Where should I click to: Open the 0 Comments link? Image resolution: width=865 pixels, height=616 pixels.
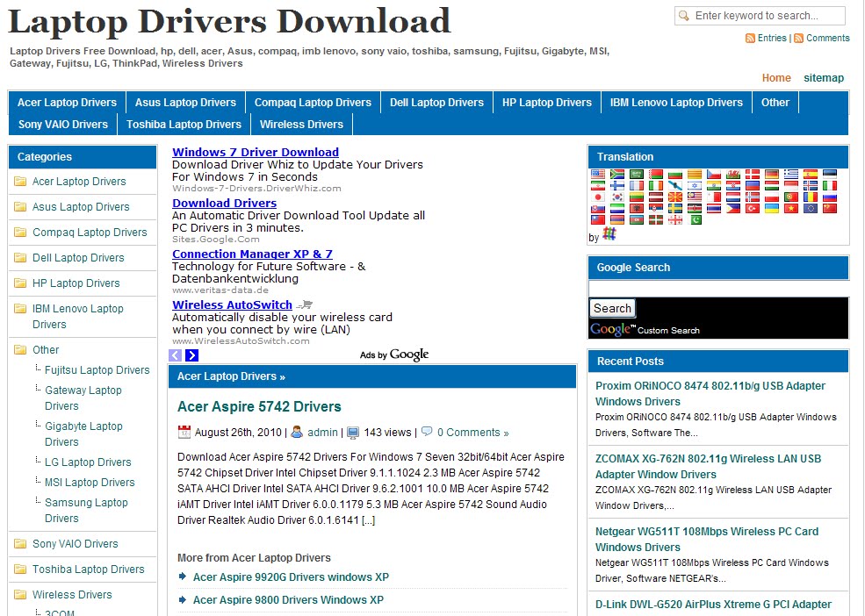click(472, 433)
